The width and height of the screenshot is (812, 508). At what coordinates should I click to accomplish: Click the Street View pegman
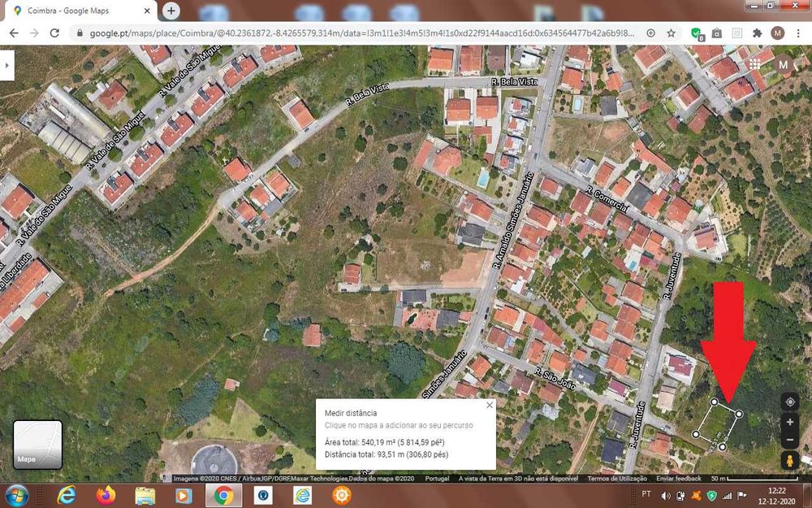(790, 460)
